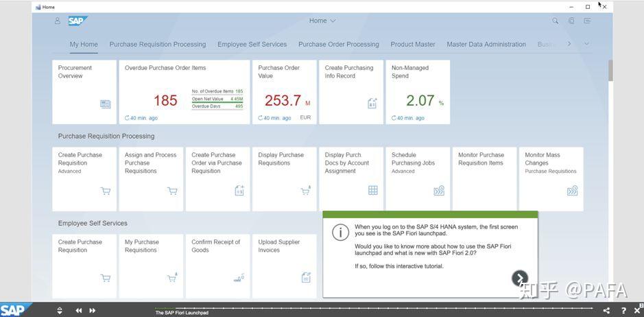Open the user profile icon
Image resolution: width=644 pixels, height=317 pixels.
[x=58, y=21]
